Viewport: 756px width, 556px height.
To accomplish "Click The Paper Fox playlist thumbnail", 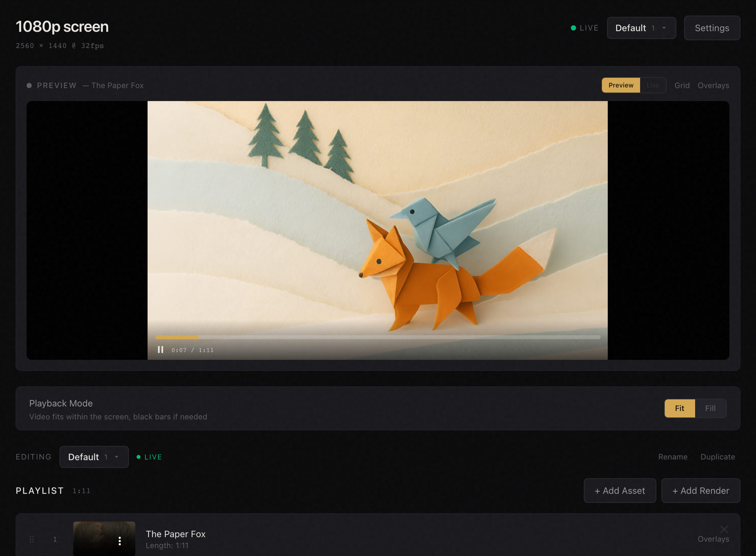I will point(104,539).
